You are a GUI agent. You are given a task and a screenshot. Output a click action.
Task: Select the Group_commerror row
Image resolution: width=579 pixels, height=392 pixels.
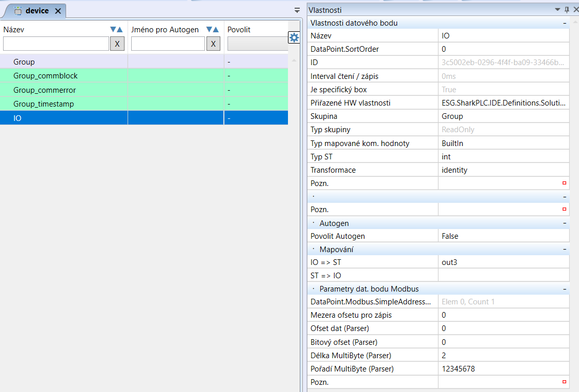144,90
